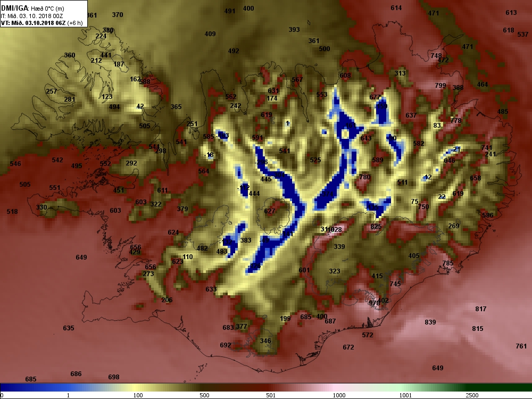Click the map value 624

[173, 232]
